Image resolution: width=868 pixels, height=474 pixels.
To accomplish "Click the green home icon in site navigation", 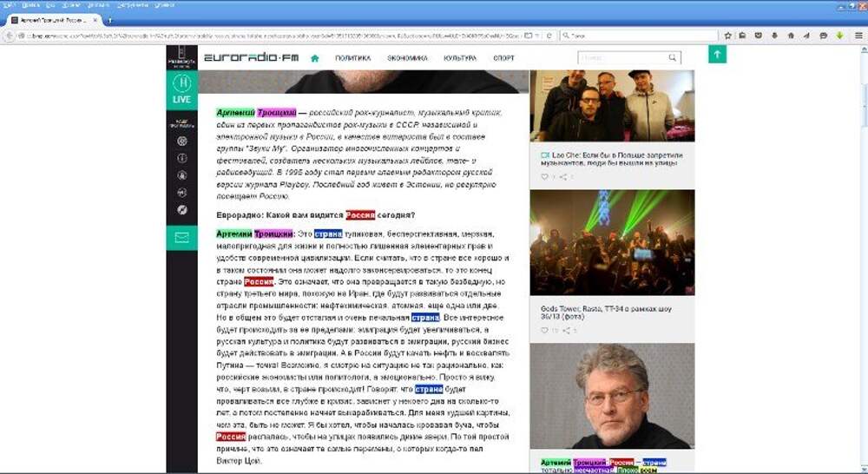I will coord(314,58).
